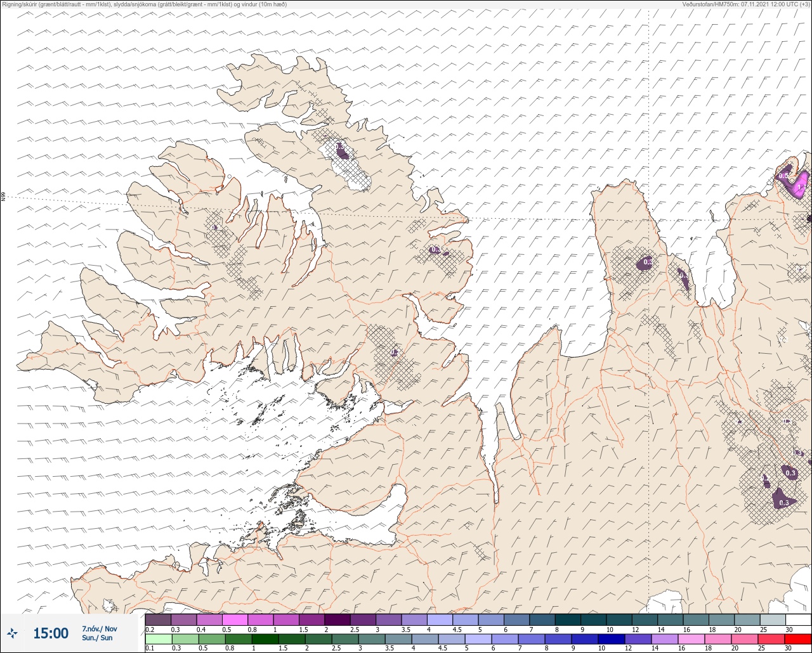
Task: Select the top-row 4 lavender legend swatch
Action: 440,619
